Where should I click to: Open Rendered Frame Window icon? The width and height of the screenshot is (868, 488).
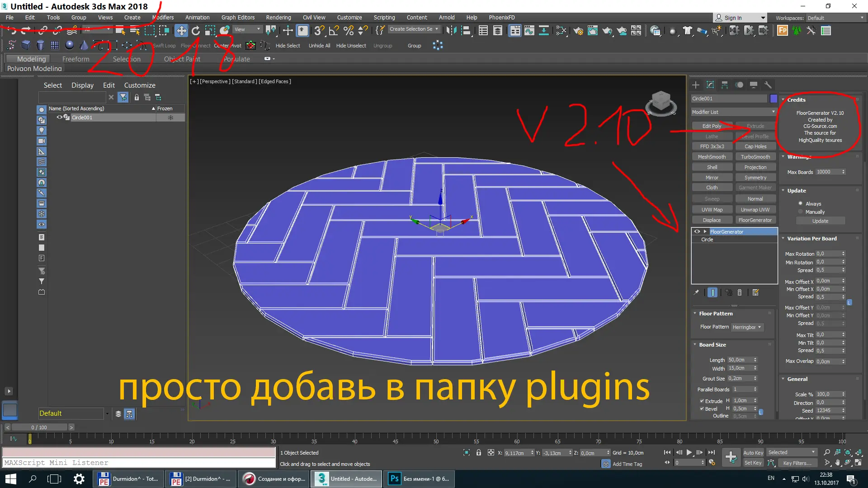tap(593, 31)
